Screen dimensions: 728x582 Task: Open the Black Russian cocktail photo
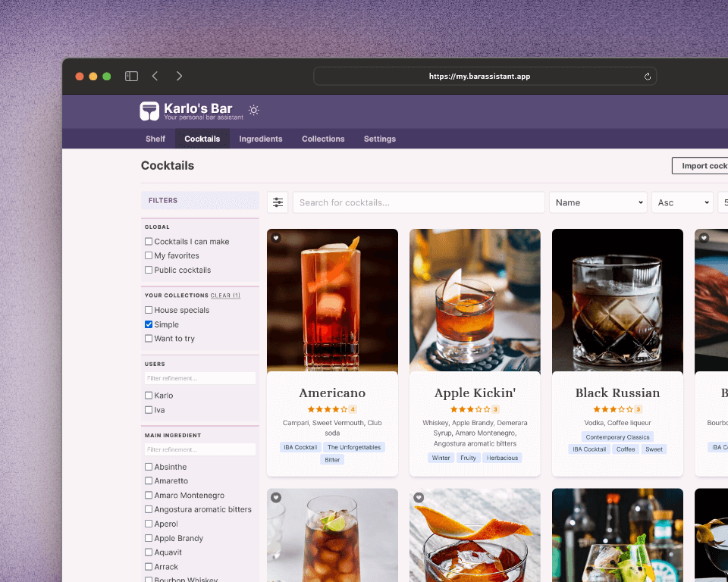[x=617, y=300]
